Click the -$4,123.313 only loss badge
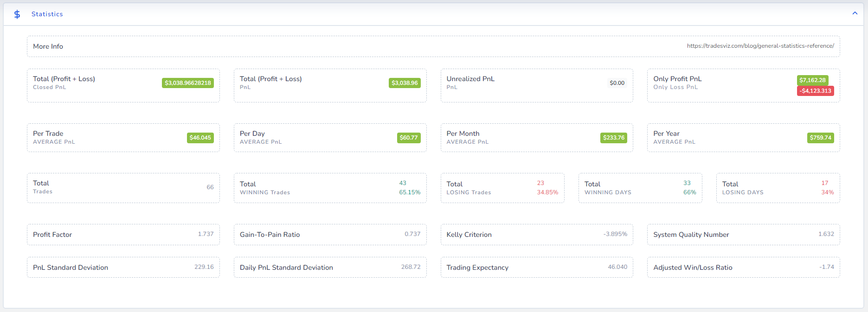The height and width of the screenshot is (312, 868). click(x=816, y=91)
